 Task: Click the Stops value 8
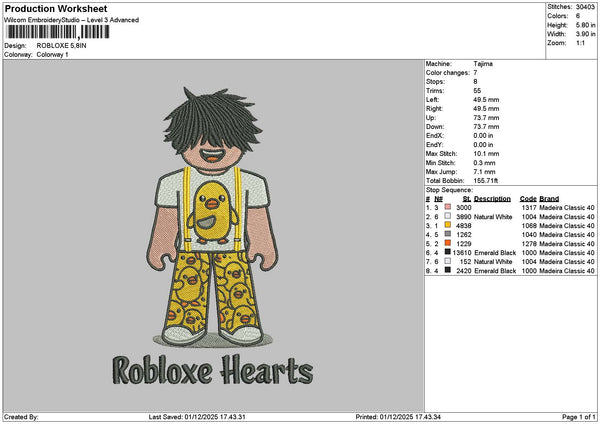click(x=475, y=82)
